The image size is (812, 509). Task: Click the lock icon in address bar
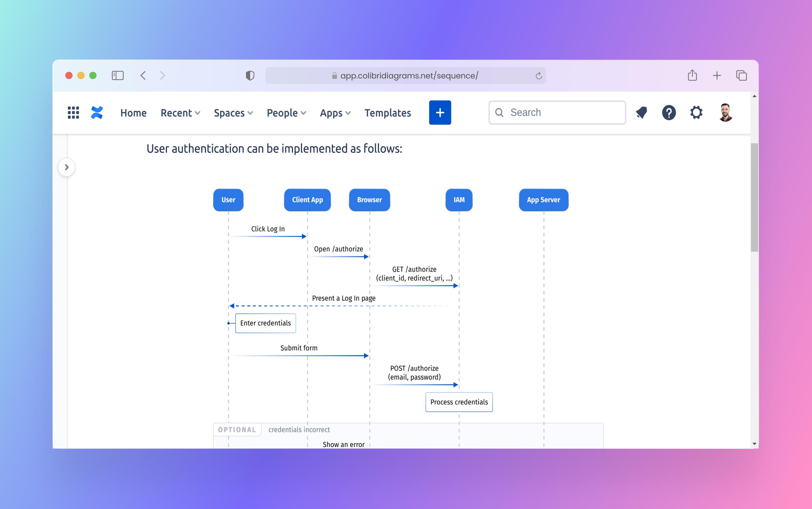tap(334, 75)
